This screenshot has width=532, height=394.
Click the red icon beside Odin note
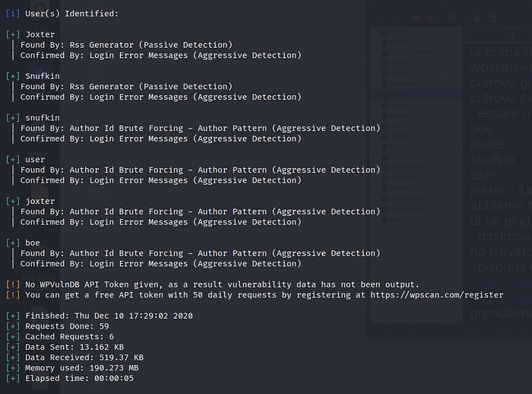click(383, 156)
